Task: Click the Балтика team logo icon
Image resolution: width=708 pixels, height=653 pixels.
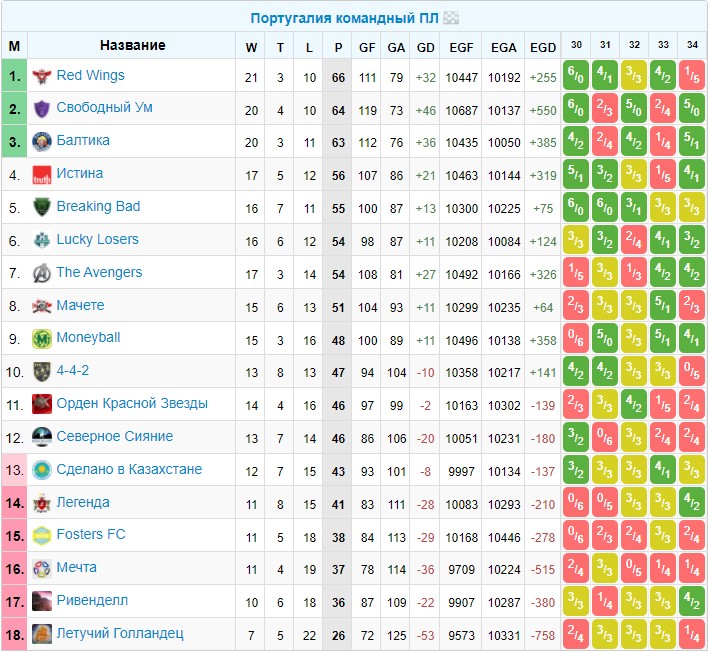Action: click(42, 141)
